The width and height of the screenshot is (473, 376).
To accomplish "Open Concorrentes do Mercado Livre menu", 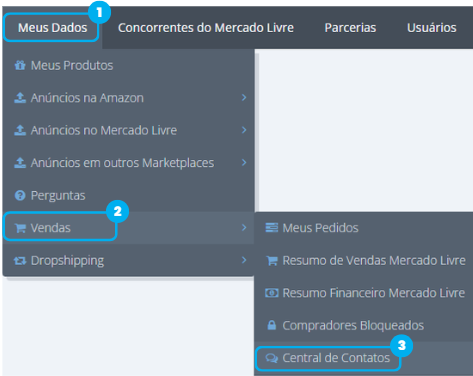I will coord(206,28).
